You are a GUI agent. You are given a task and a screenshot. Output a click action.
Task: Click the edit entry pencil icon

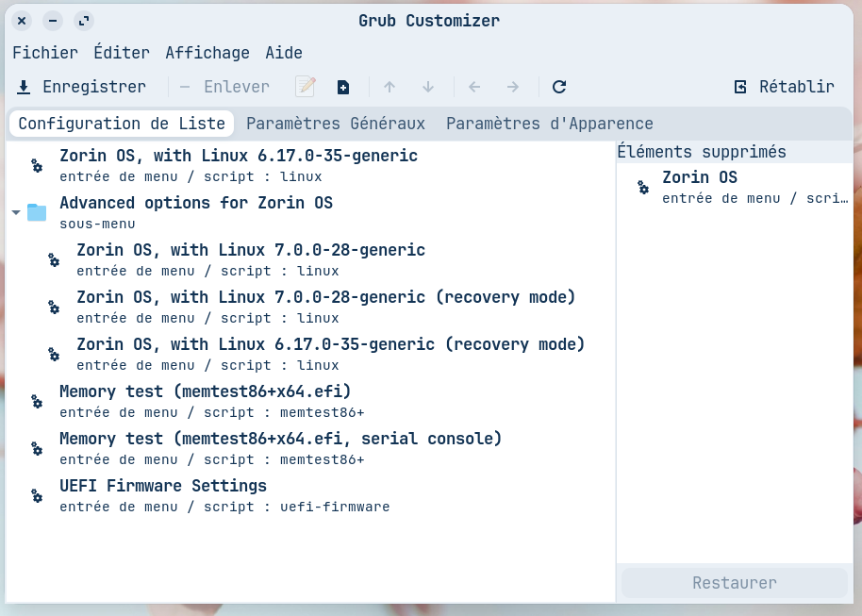click(x=306, y=87)
